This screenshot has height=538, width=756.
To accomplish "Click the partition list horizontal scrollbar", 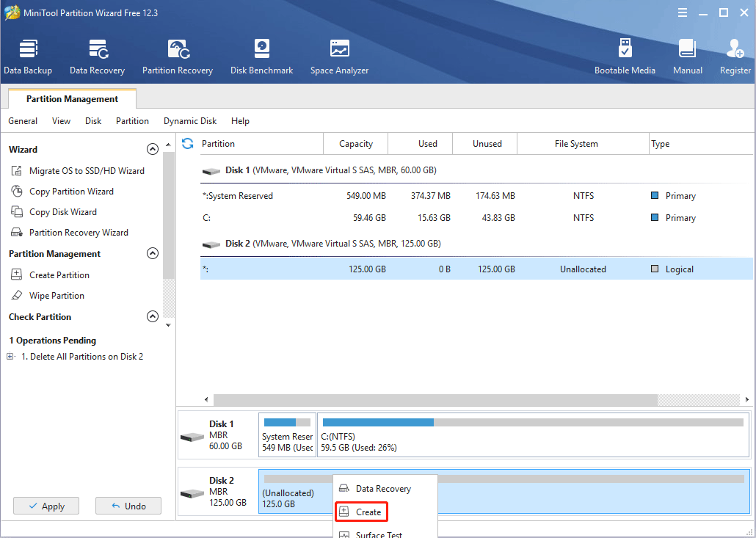I will point(435,399).
